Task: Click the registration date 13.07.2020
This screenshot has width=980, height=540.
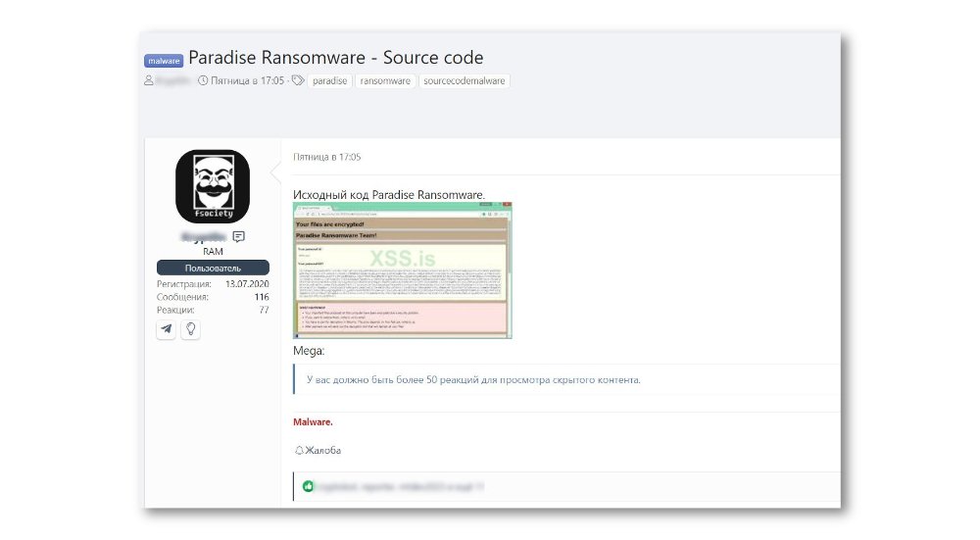Action: [x=247, y=284]
